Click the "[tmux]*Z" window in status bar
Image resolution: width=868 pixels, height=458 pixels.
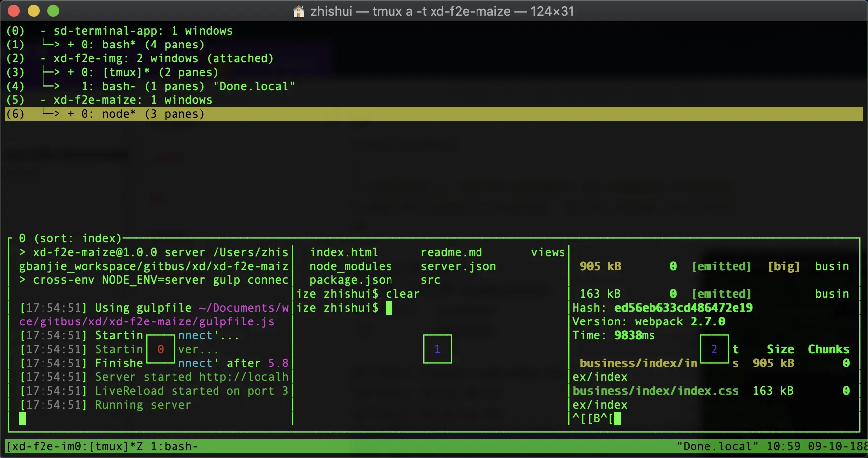point(116,446)
